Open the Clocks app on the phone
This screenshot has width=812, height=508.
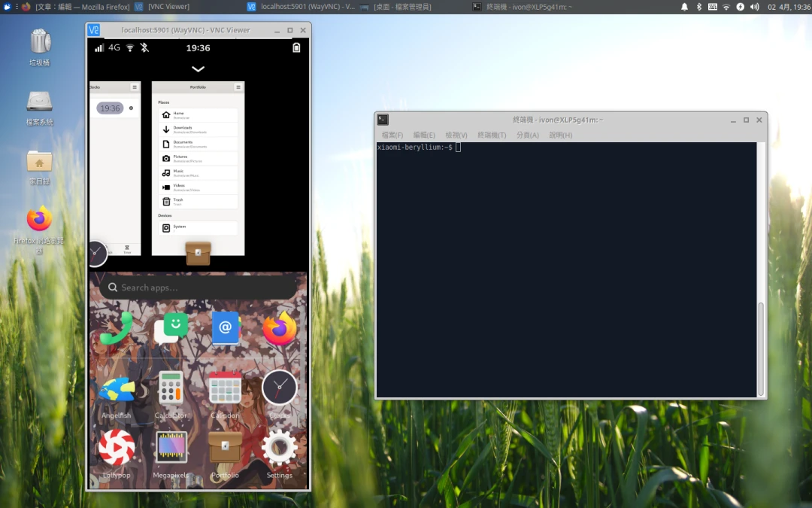point(279,387)
